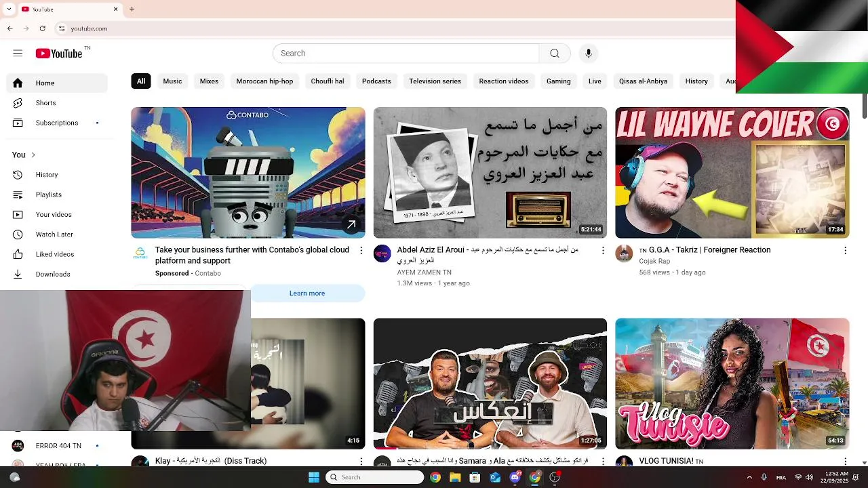Open the Samara and Ala podcast thumbnail
The height and width of the screenshot is (488, 868).
pos(490,384)
